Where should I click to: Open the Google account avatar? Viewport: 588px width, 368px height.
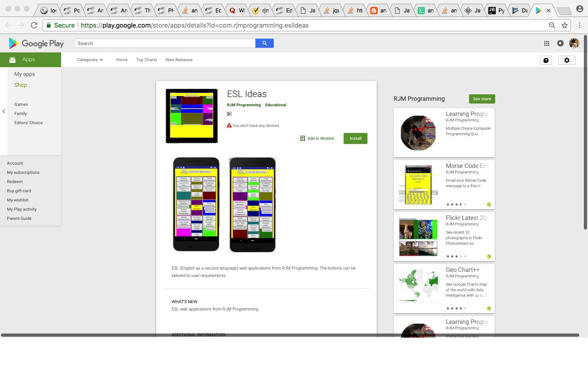pos(574,43)
